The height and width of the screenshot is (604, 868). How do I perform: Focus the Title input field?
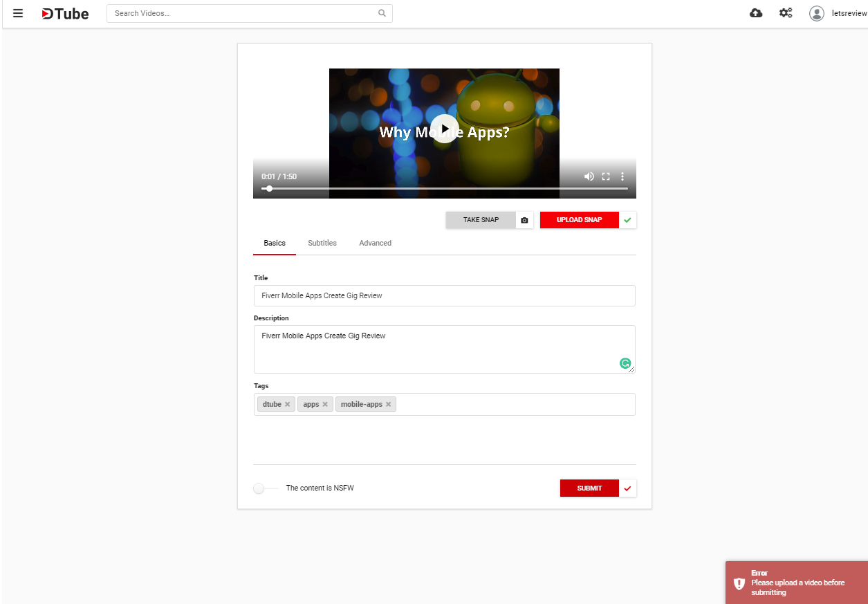click(x=444, y=295)
